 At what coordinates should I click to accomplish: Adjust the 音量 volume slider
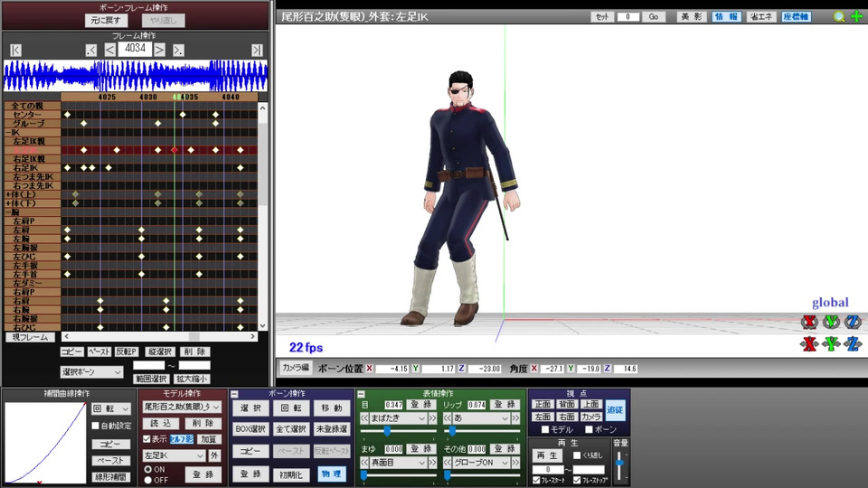coord(619,463)
